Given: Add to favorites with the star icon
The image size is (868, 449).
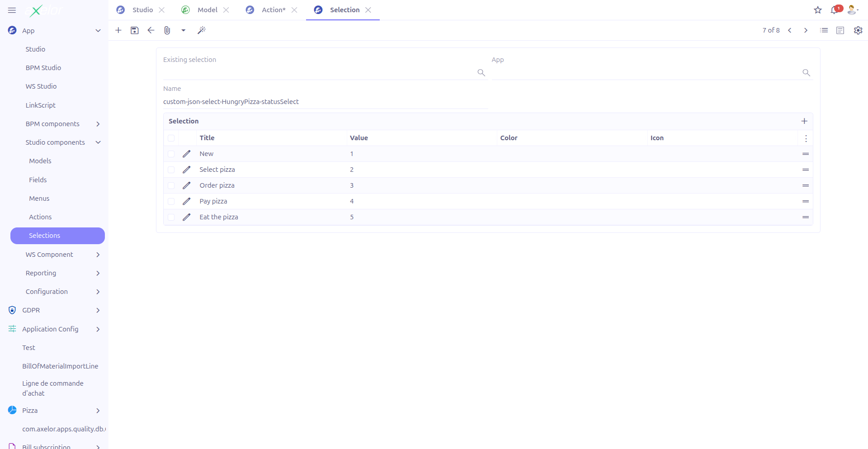Looking at the screenshot, I should point(818,10).
